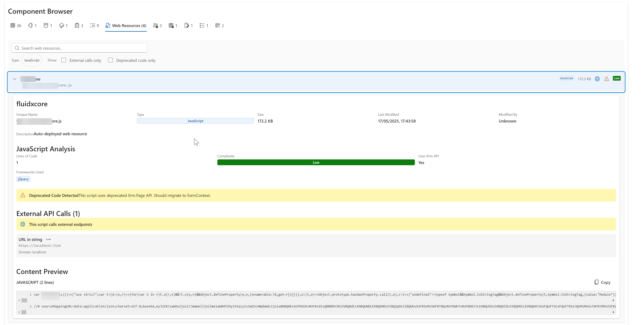
Task: Click scrollbar left arrow under code line 1
Action: point(19,300)
